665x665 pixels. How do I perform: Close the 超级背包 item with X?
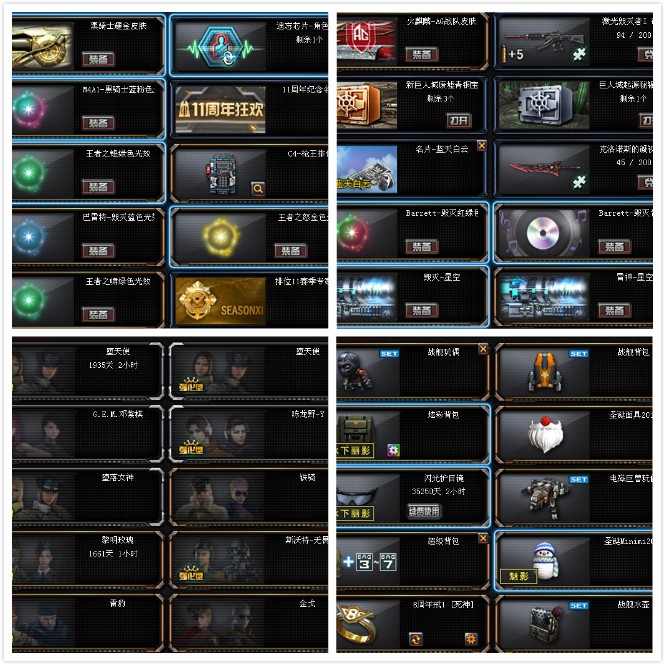click(483, 538)
